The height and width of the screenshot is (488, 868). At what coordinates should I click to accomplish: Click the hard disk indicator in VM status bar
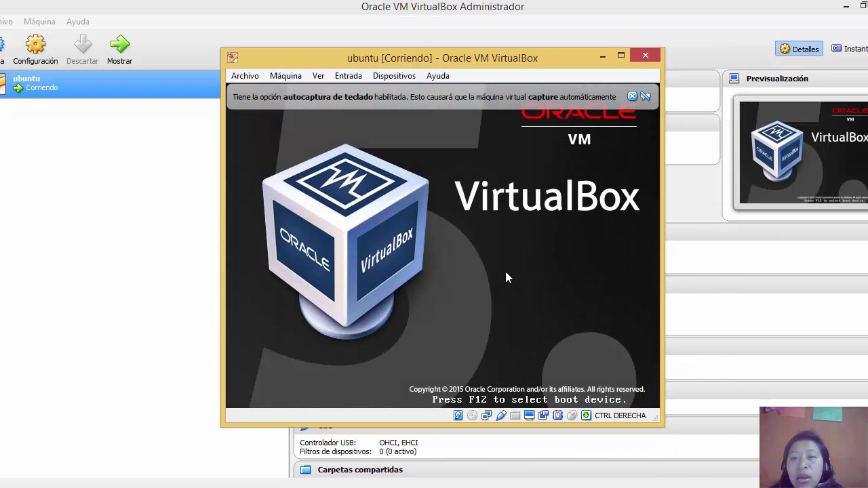tap(458, 415)
